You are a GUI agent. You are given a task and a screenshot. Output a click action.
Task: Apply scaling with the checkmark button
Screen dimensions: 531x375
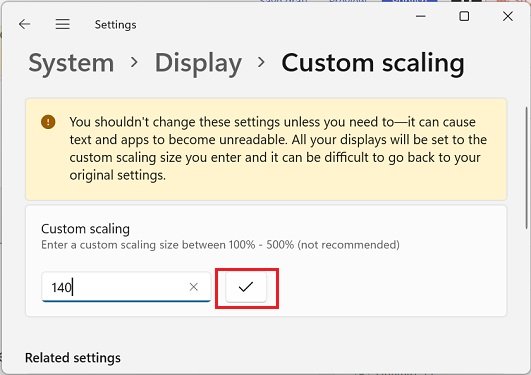click(x=246, y=287)
